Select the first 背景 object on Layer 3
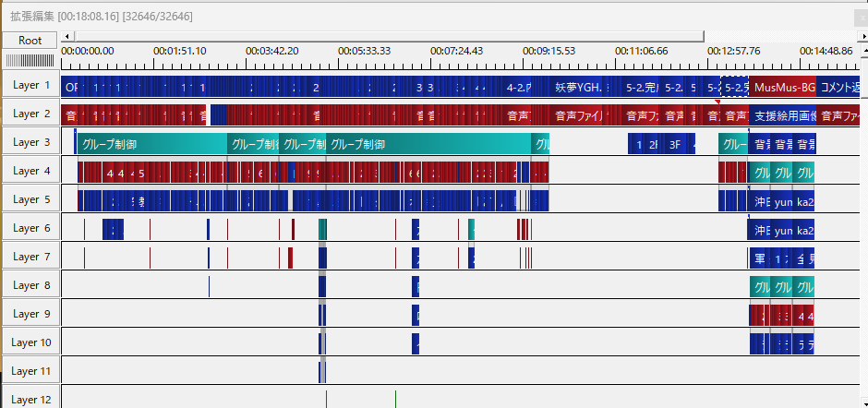The width and height of the screenshot is (868, 408). [x=759, y=145]
